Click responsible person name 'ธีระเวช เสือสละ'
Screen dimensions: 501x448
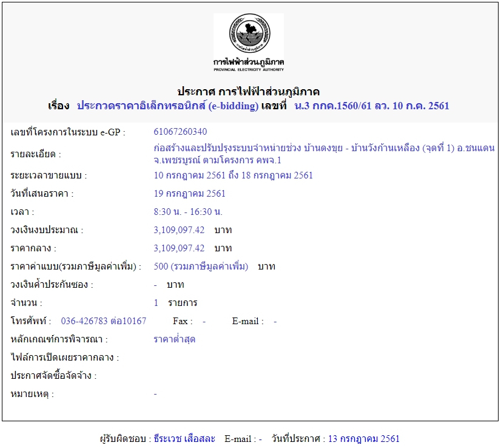pyautogui.click(x=184, y=439)
